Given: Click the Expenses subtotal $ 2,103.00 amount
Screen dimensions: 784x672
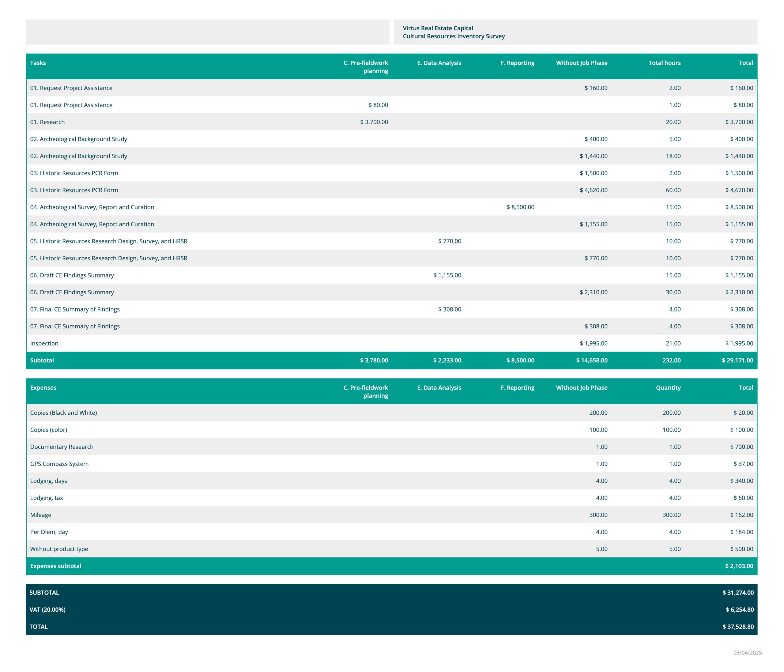Looking at the screenshot, I should click(x=739, y=566).
